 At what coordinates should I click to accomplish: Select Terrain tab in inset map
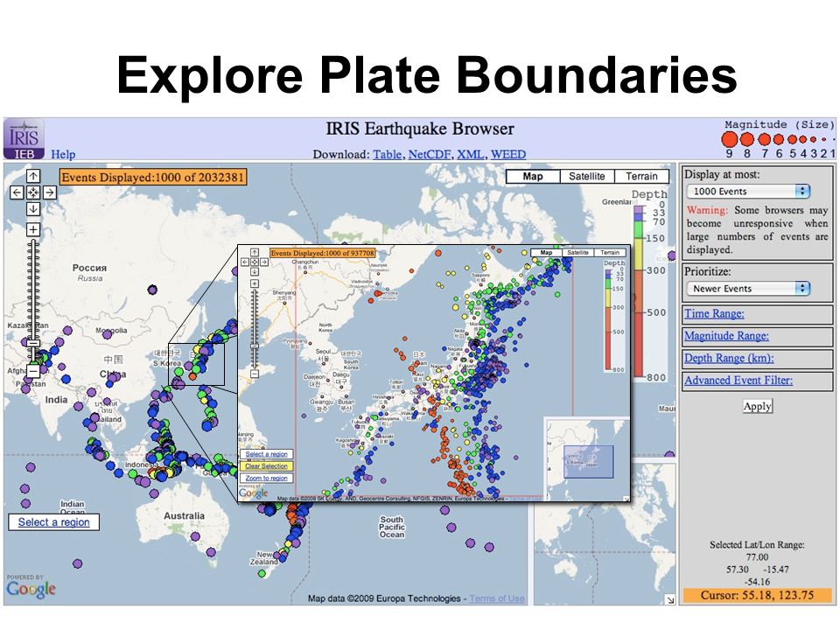(x=610, y=252)
